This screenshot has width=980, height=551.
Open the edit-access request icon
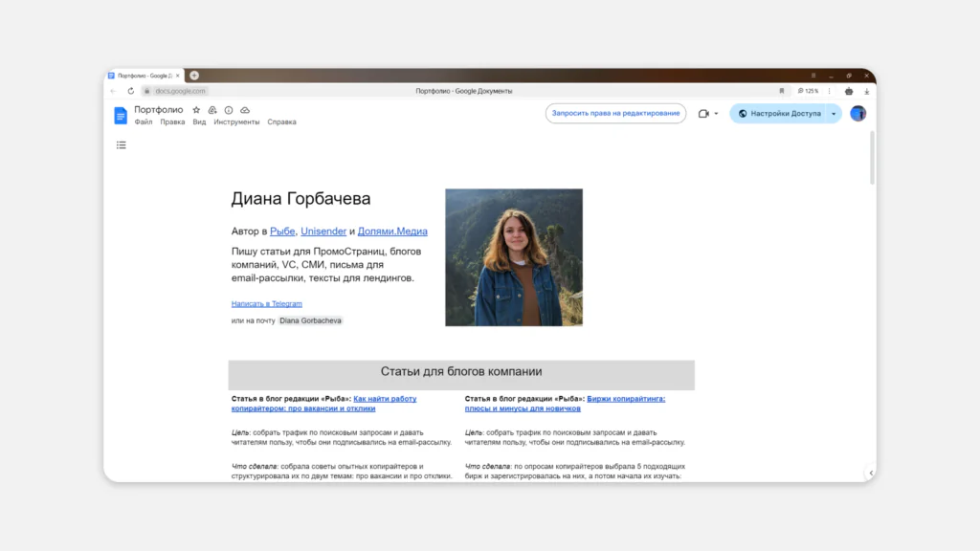tap(212, 110)
